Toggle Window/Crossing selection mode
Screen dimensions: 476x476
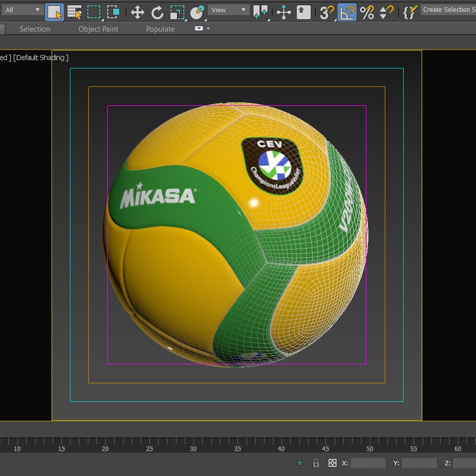click(114, 12)
